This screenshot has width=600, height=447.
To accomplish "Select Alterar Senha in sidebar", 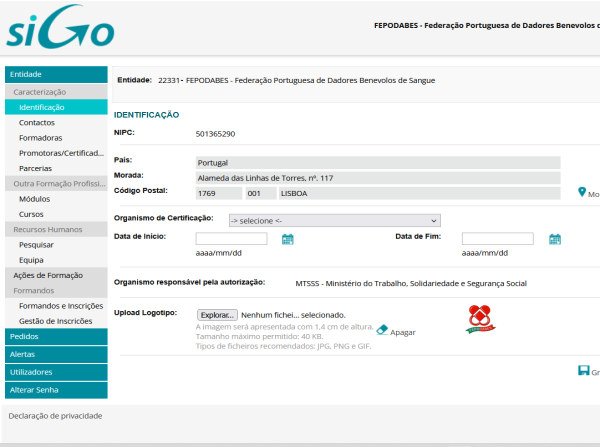I will point(53,389).
